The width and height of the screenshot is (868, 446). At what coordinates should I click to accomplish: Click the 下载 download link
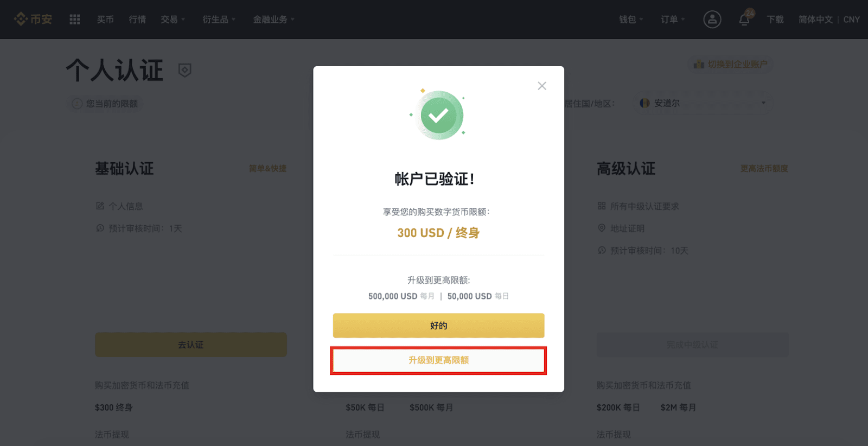coord(775,20)
